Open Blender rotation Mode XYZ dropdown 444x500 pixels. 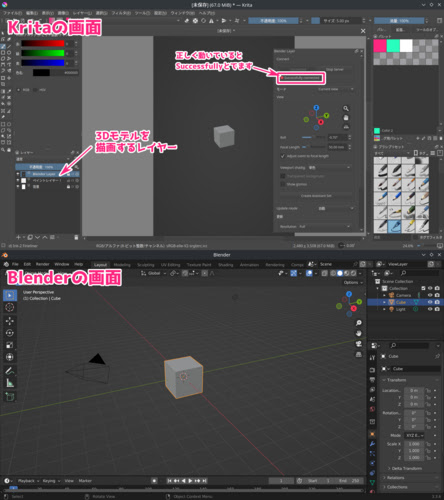click(414, 436)
